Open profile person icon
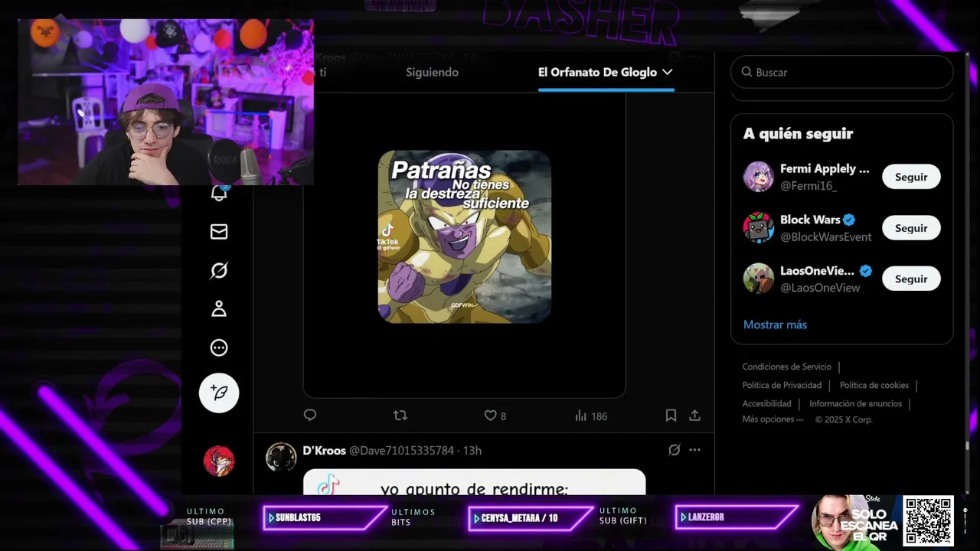 coord(219,309)
